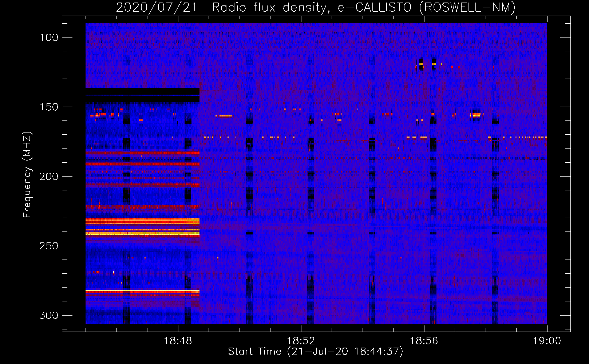This screenshot has height=364, width=589.
Task: Click the 19:00 time tick label
Action: pyautogui.click(x=547, y=341)
